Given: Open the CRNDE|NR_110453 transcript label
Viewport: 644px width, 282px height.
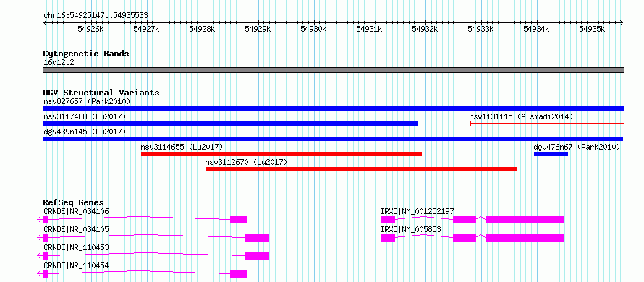Looking at the screenshot, I should point(77,247).
